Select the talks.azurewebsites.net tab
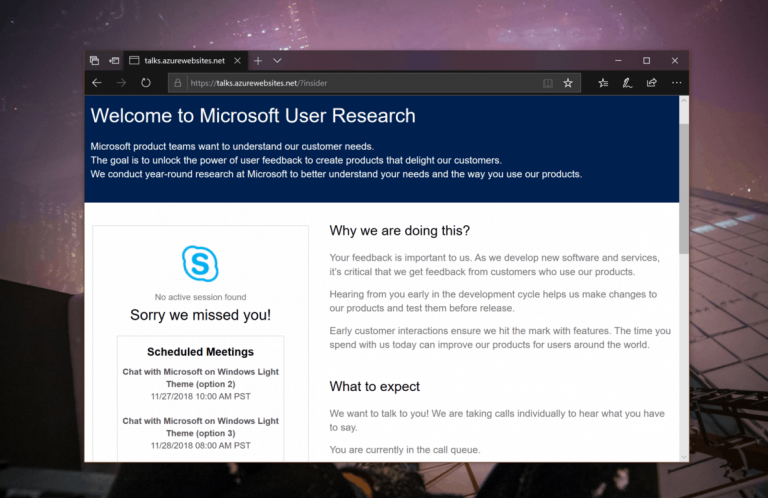768x498 pixels. tap(185, 61)
